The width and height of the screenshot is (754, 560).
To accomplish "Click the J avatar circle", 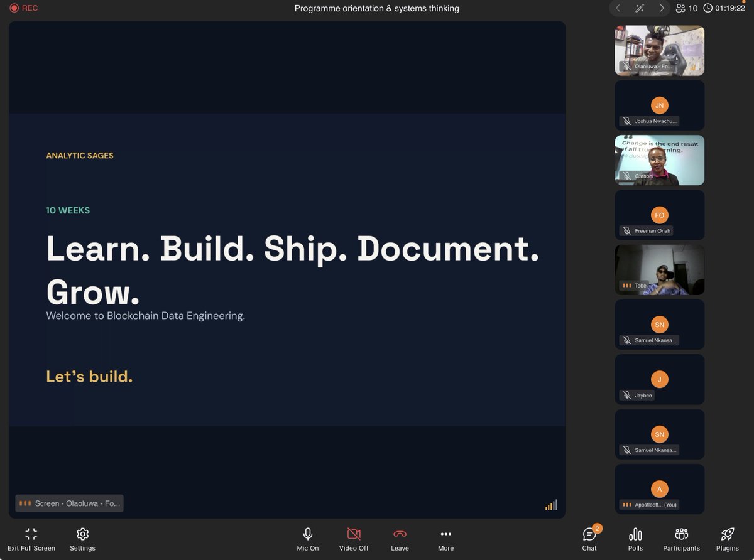I will tap(659, 379).
